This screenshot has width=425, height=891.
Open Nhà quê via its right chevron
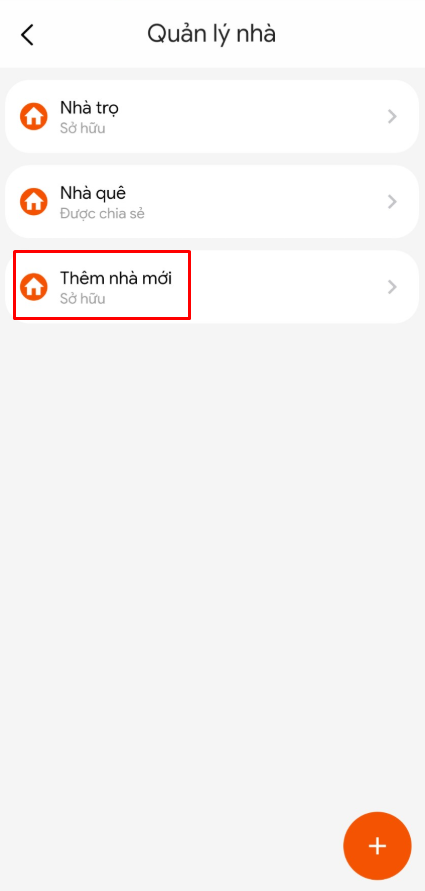click(x=392, y=202)
